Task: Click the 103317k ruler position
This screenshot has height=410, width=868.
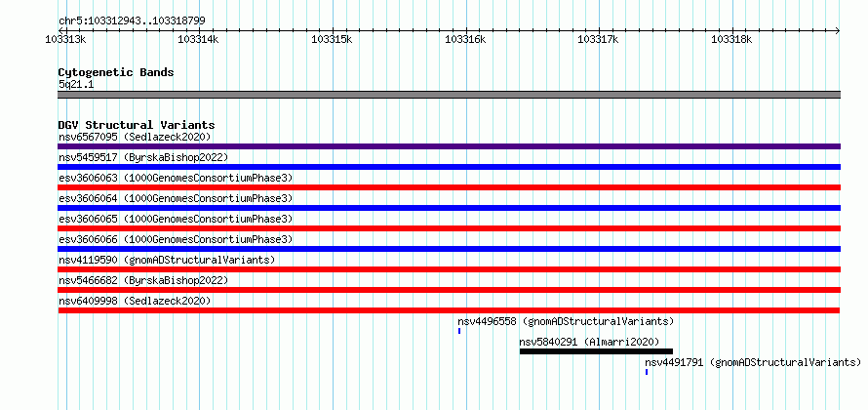Action: click(x=599, y=39)
